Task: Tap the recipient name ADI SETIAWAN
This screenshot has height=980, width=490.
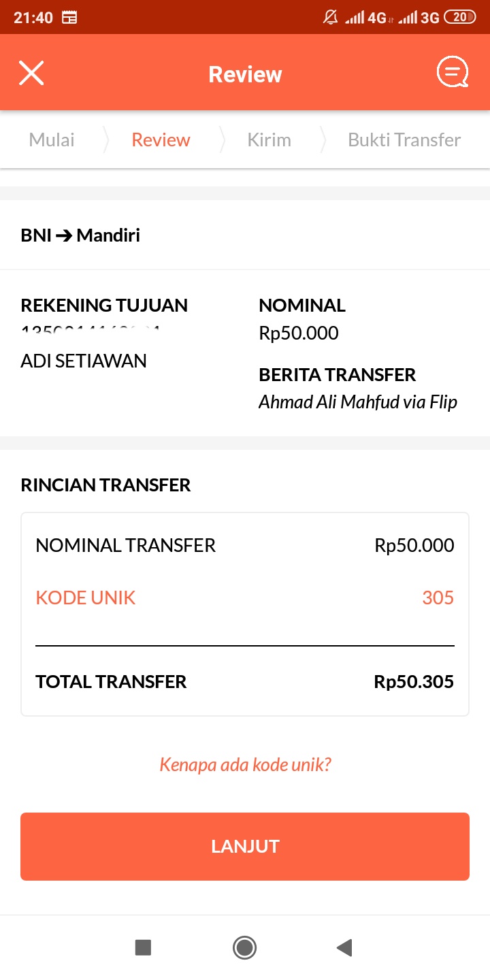Action: pos(84,361)
